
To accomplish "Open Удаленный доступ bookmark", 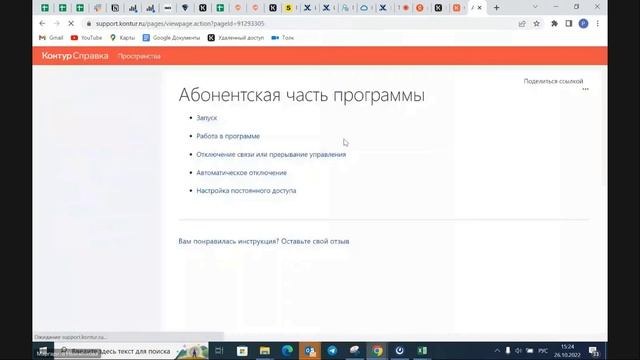I will click(x=236, y=38).
